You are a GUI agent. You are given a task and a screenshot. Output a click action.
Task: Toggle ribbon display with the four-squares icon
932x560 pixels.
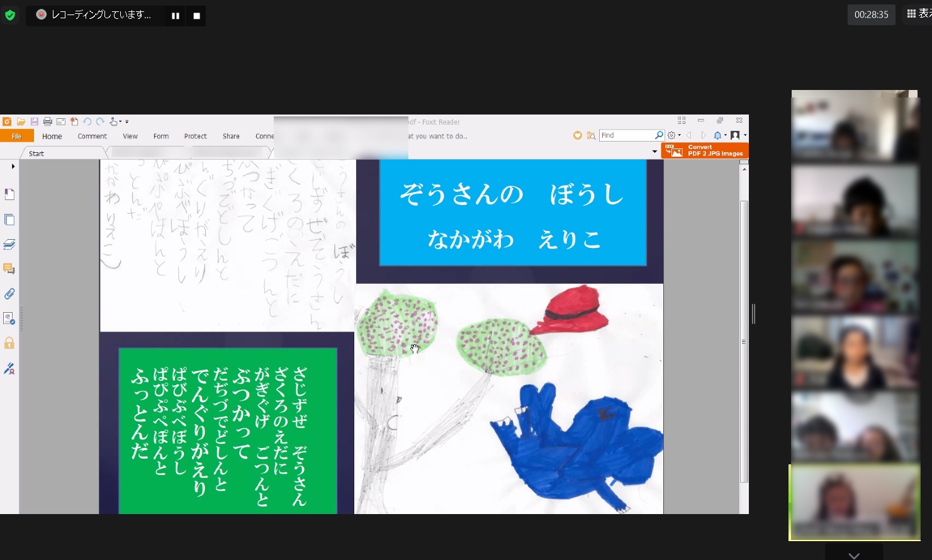coord(682,120)
